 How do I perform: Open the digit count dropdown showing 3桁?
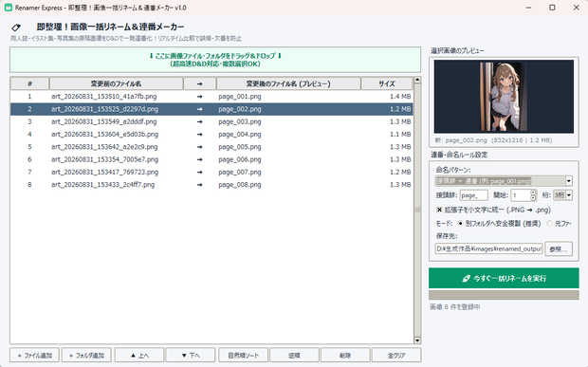[569, 195]
